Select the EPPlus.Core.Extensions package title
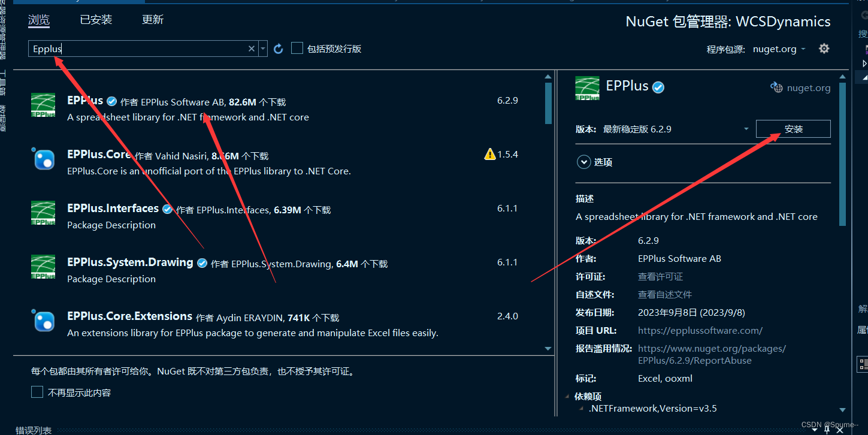 (x=129, y=316)
